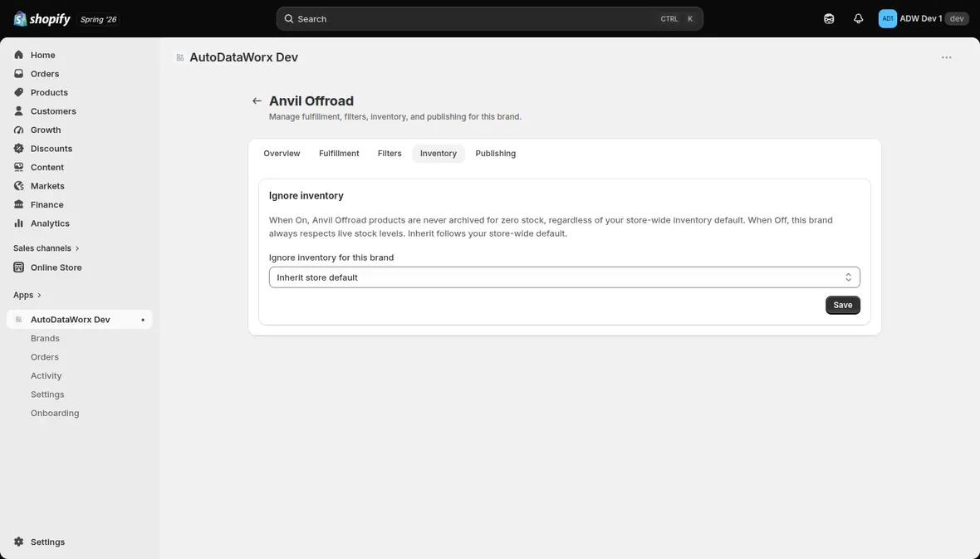
Task: Click the Online Store icon
Action: 19,267
